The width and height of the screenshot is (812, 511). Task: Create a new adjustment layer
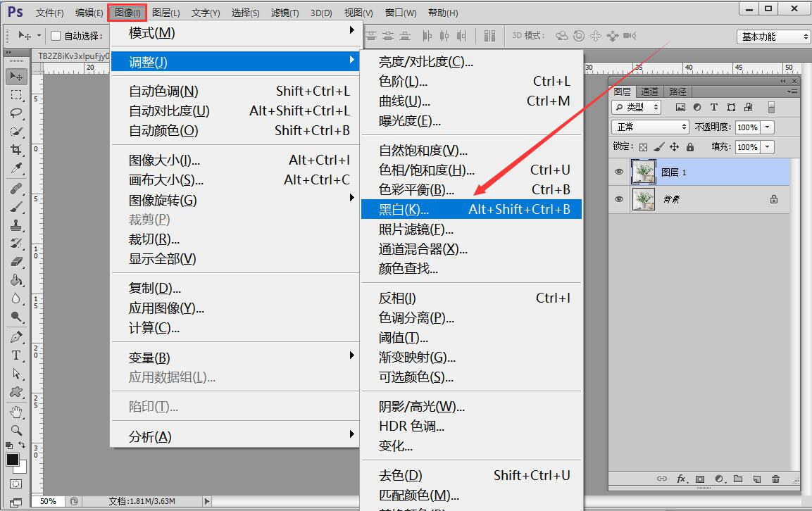pyautogui.click(x=719, y=479)
